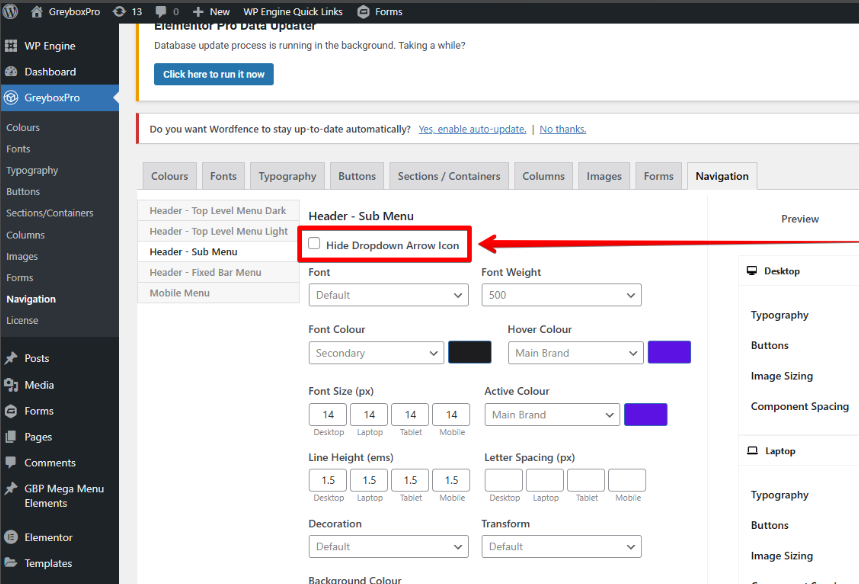Screen dimensions: 859x584
Task: Open the Font Colour dropdown showing Secondary
Action: tap(376, 353)
